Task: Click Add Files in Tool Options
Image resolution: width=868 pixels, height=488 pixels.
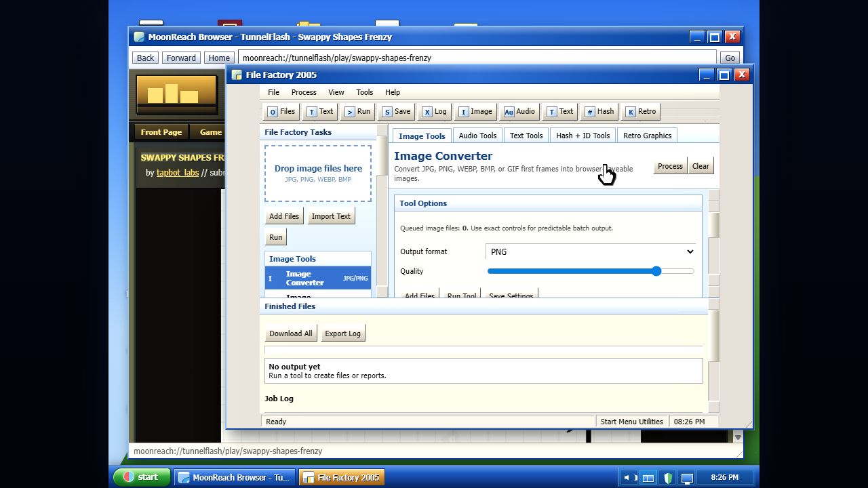Action: coord(420,293)
